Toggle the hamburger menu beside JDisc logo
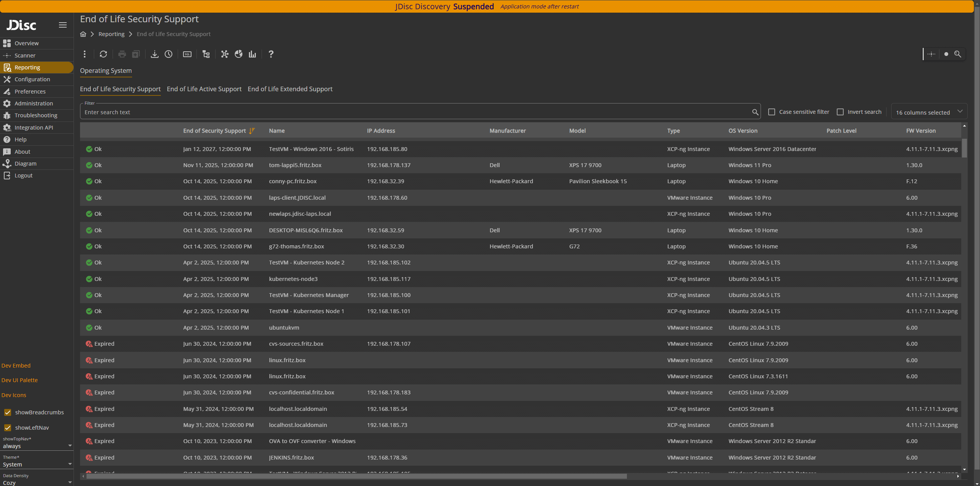This screenshot has width=980, height=486. point(63,25)
